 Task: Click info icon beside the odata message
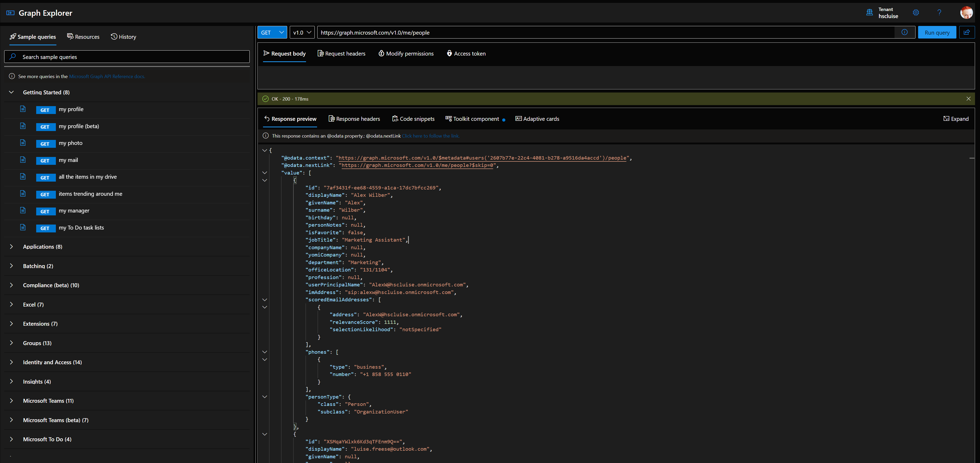[x=266, y=136]
